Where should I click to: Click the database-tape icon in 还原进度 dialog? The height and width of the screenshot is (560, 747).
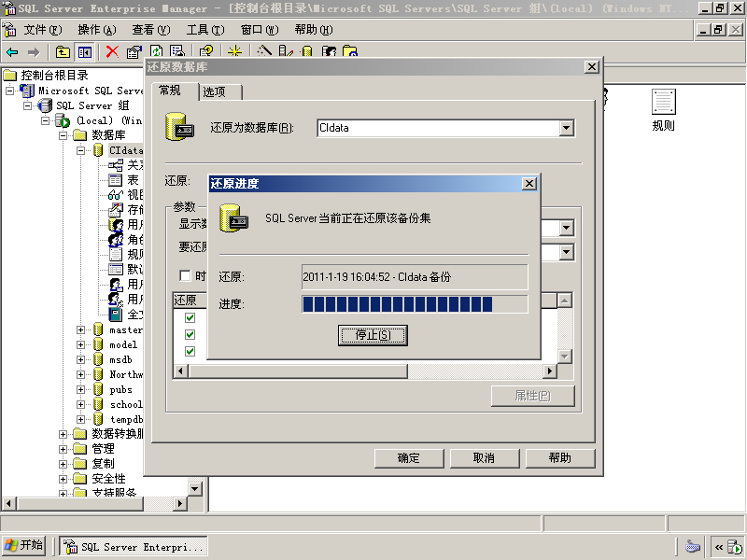click(x=234, y=218)
